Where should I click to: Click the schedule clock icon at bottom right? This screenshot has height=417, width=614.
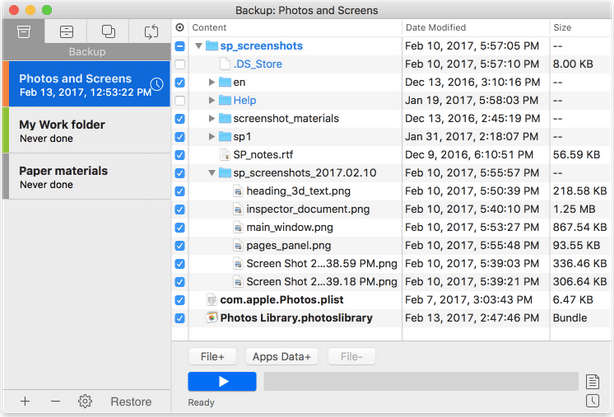click(594, 402)
